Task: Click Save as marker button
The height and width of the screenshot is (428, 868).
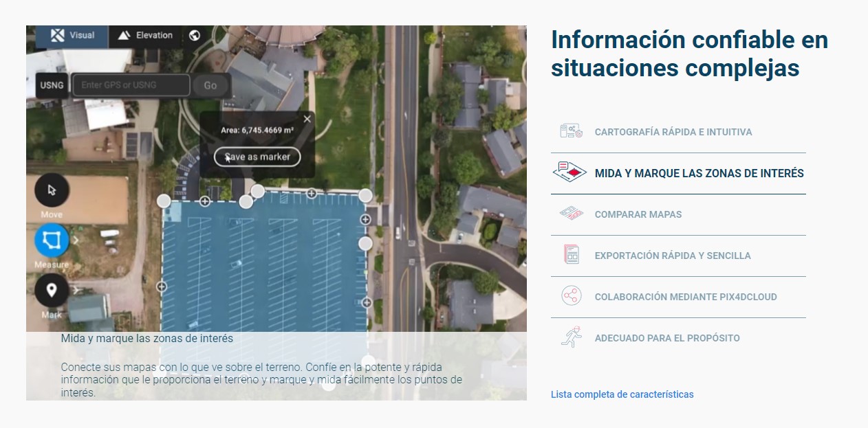Action: [x=257, y=157]
